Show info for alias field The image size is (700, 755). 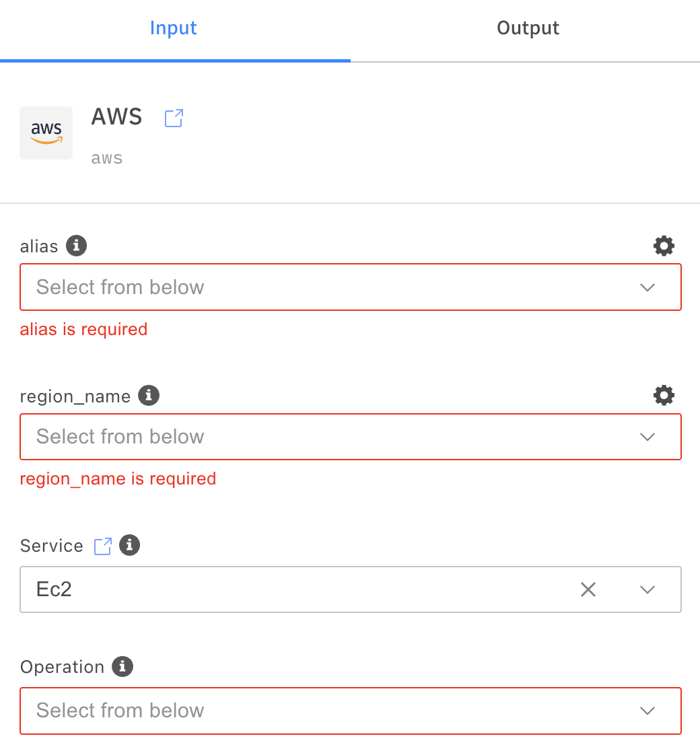coord(77,246)
